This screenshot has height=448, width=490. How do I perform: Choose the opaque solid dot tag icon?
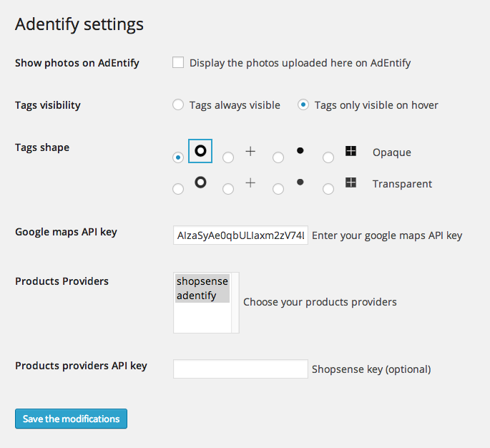pyautogui.click(x=300, y=151)
